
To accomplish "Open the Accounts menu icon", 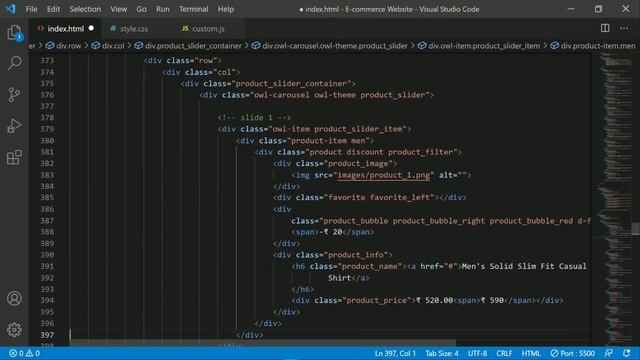I will (14, 298).
